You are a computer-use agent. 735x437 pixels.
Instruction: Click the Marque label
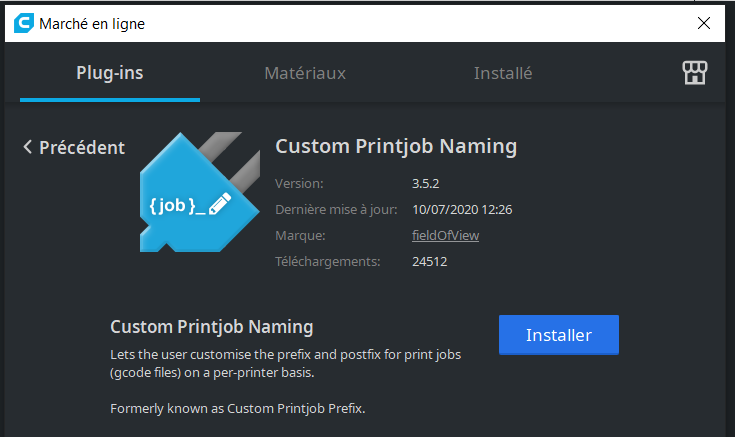click(299, 235)
